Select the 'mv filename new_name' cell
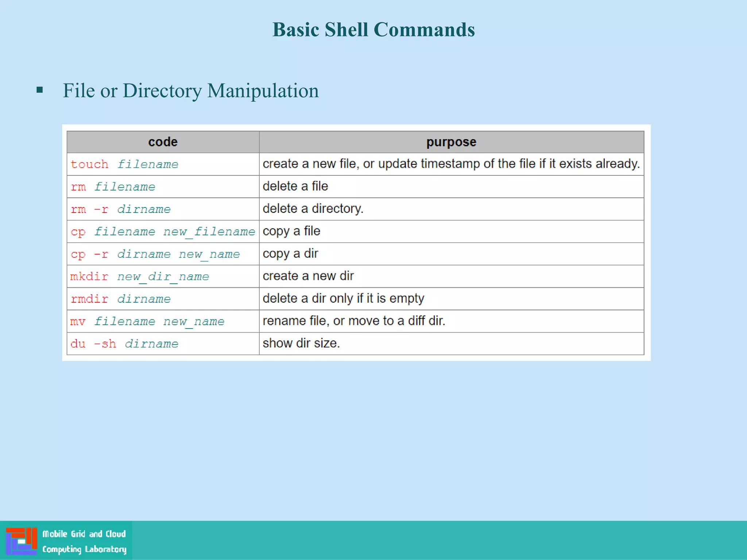This screenshot has width=747, height=560. click(163, 321)
